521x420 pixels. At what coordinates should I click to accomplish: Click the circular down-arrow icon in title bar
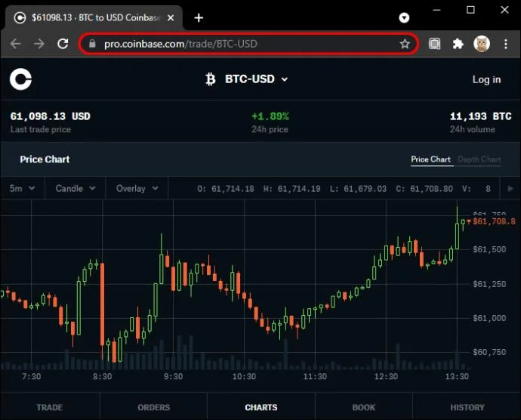point(404,17)
